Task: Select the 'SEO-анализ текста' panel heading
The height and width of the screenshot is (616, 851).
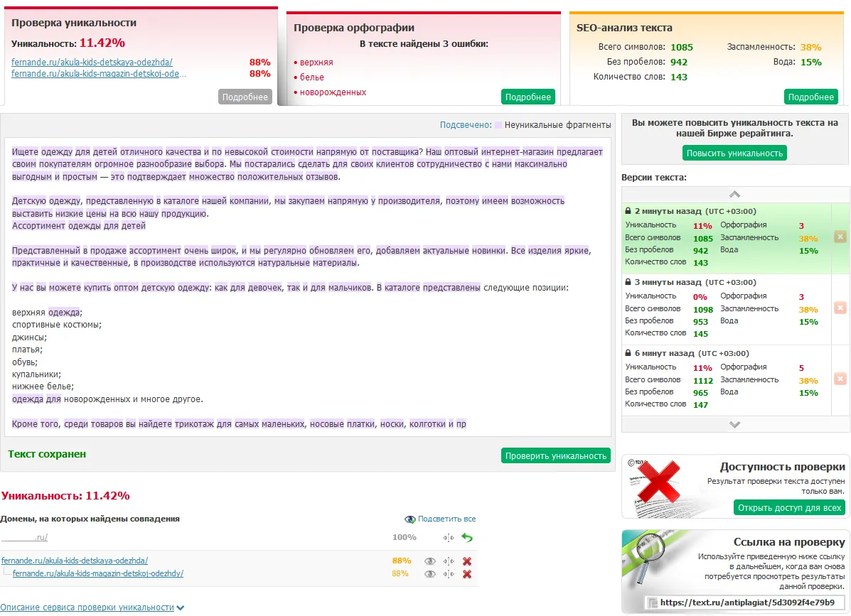Action: (x=624, y=28)
